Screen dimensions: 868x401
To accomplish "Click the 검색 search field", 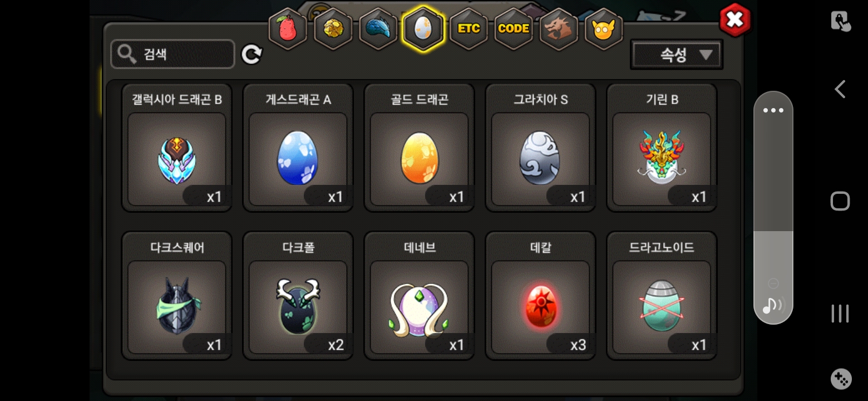I will tap(172, 54).
